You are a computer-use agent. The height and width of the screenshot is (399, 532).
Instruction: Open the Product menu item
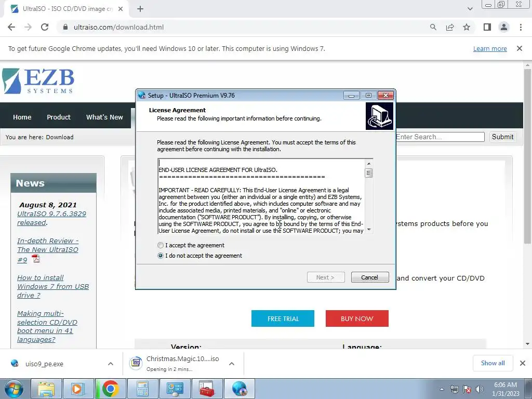click(x=59, y=117)
